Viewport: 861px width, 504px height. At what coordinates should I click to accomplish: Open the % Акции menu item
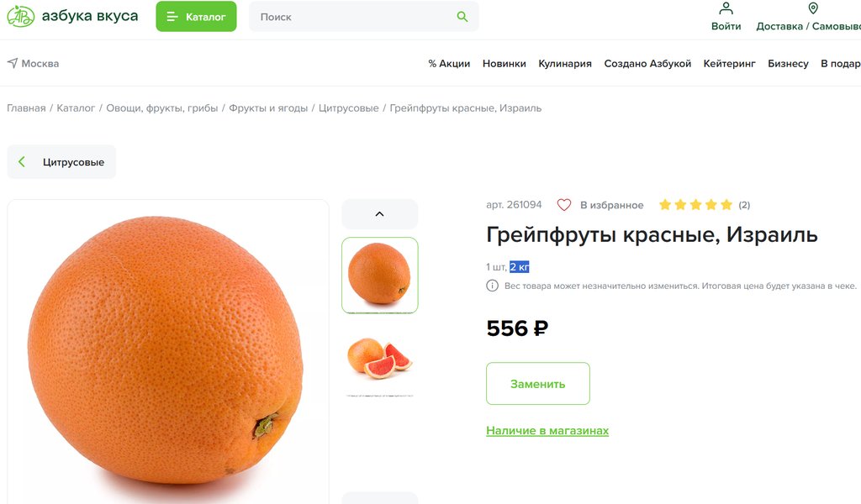449,64
